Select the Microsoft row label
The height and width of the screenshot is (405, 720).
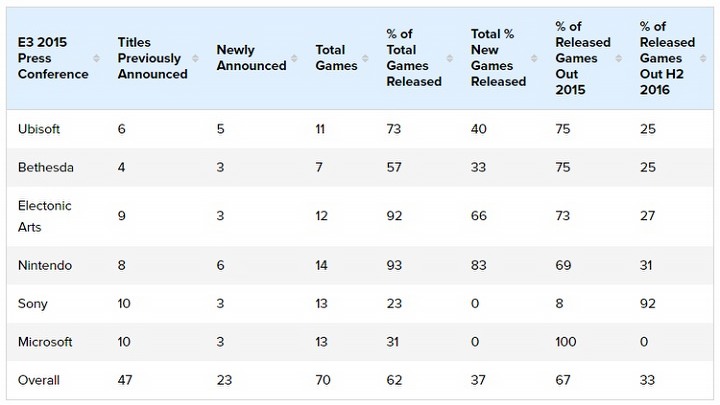click(45, 342)
